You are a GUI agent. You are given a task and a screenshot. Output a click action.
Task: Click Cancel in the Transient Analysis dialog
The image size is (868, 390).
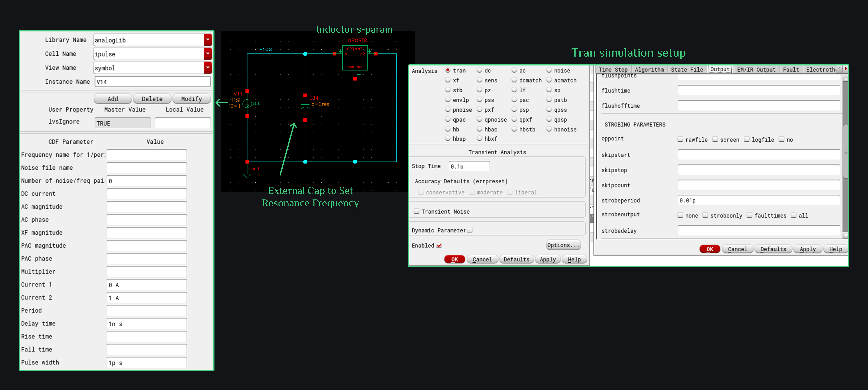point(482,259)
